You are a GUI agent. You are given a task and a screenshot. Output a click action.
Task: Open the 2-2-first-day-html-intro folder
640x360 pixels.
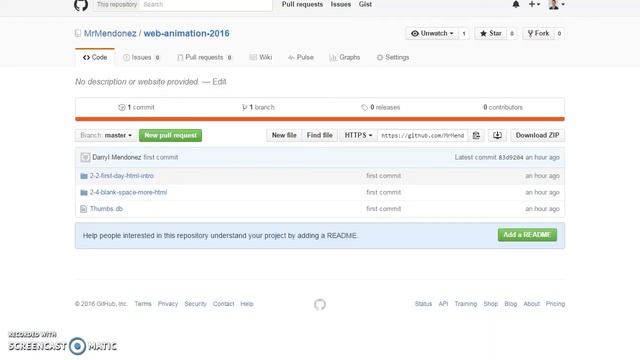tap(122, 176)
